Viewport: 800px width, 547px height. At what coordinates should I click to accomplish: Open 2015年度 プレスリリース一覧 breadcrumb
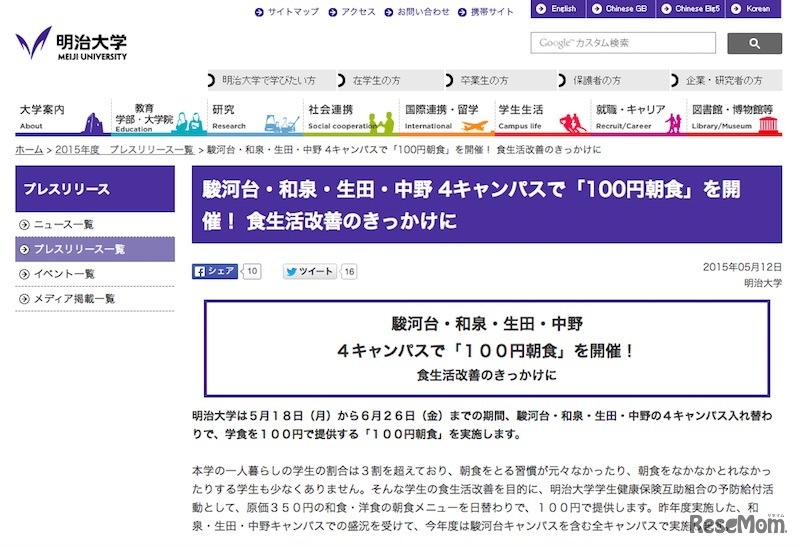(x=124, y=150)
